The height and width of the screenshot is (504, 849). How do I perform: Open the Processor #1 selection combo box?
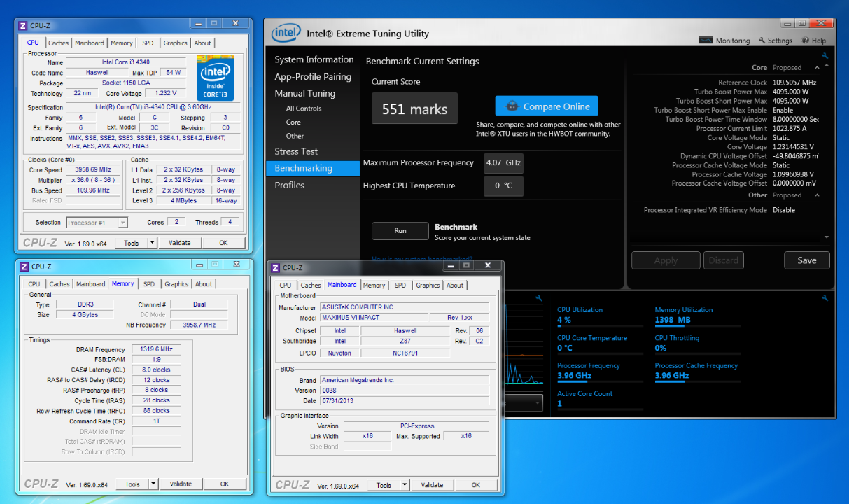(x=97, y=223)
